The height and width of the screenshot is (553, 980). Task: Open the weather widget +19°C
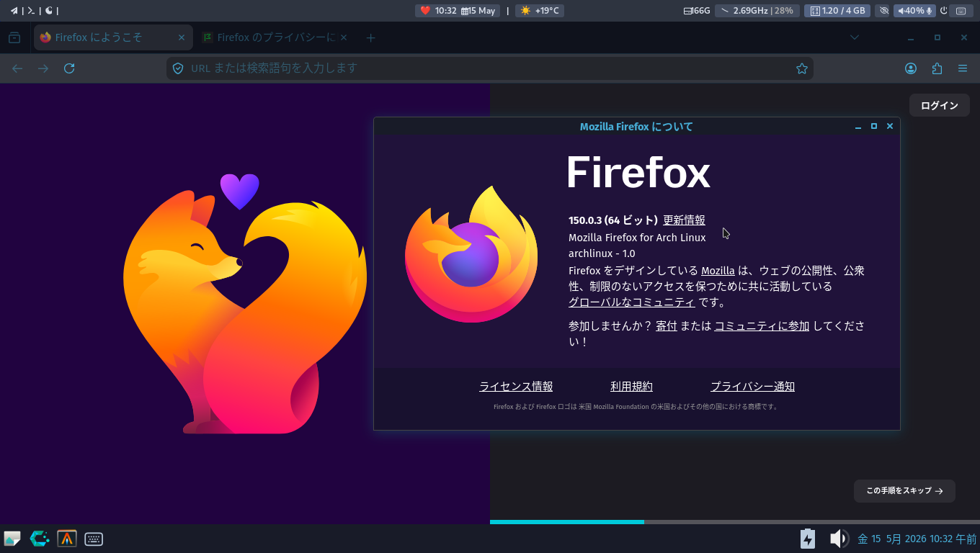click(x=540, y=11)
